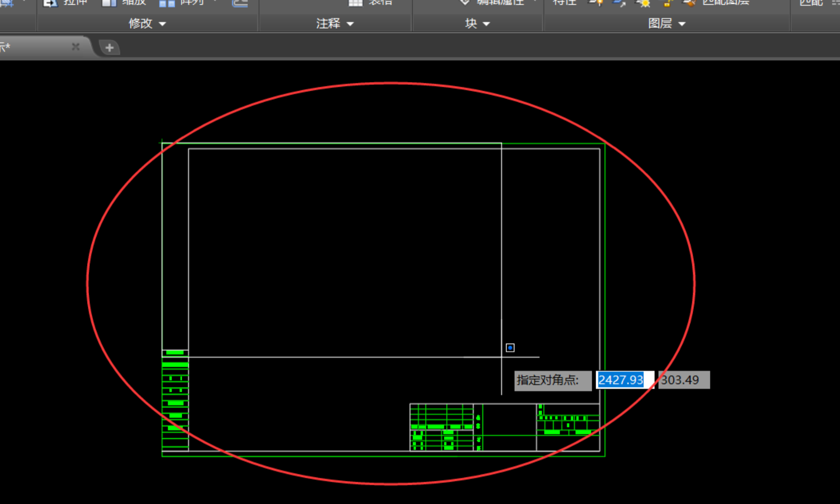This screenshot has height=504, width=840.
Task: Select the Scale (缩放) tool icon
Action: click(x=109, y=3)
